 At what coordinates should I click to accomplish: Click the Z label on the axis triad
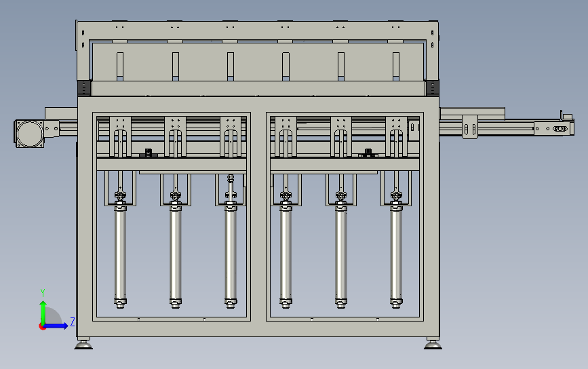coord(73,322)
